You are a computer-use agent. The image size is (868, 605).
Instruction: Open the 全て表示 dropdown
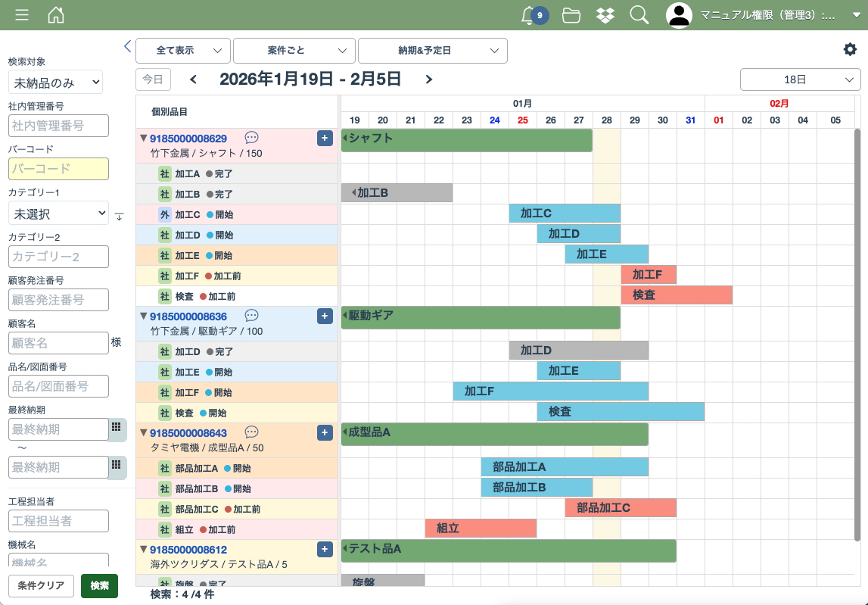tap(183, 51)
